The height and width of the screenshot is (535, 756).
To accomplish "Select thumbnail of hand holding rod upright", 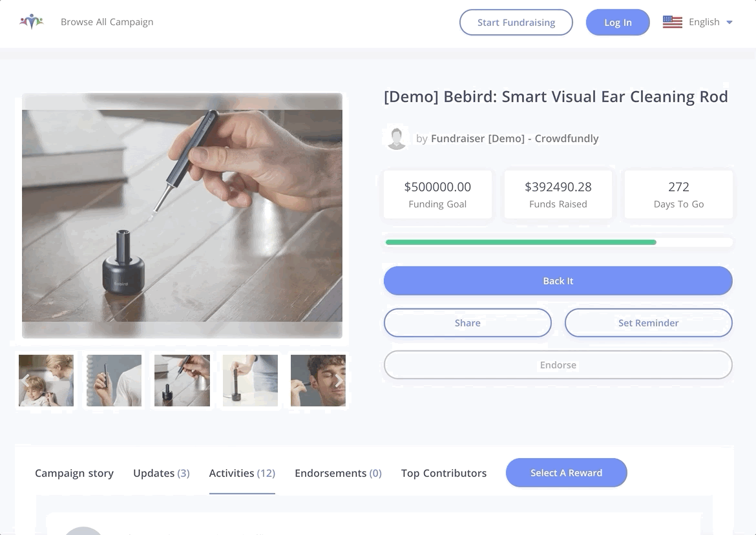I will click(x=114, y=381).
